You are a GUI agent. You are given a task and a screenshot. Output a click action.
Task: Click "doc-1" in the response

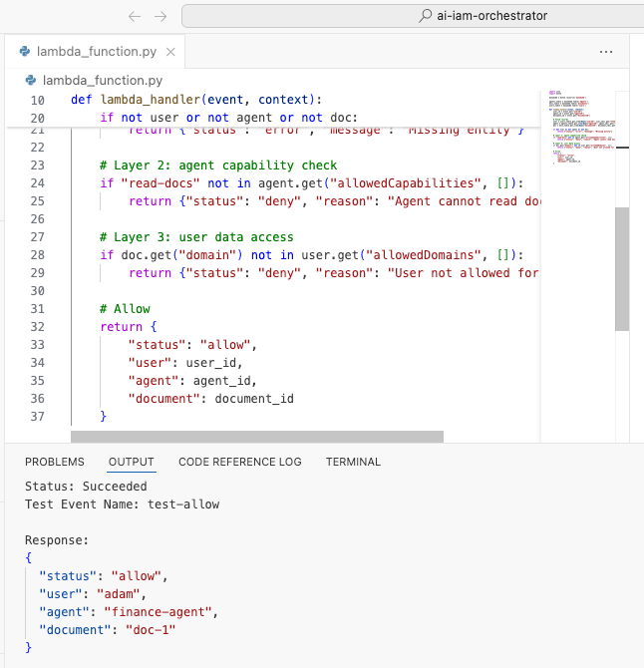tap(151, 630)
